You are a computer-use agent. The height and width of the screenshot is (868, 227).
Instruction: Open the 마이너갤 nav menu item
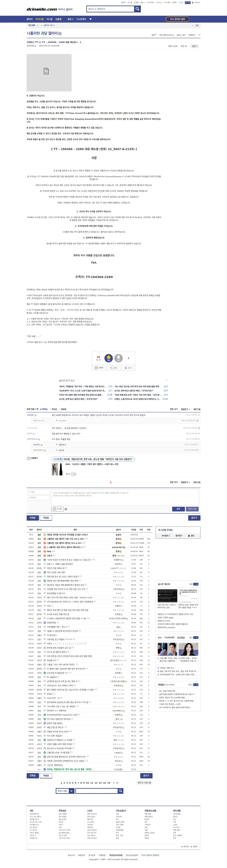[39, 19]
